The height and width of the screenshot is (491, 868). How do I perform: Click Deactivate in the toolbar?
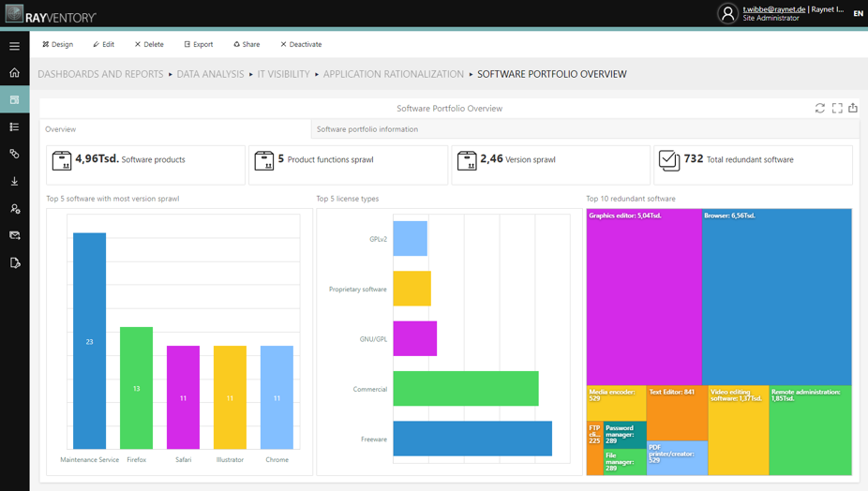click(301, 44)
